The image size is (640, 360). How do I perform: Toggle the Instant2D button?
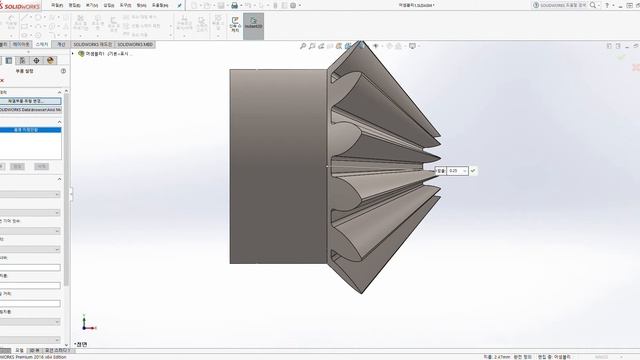coord(253,26)
